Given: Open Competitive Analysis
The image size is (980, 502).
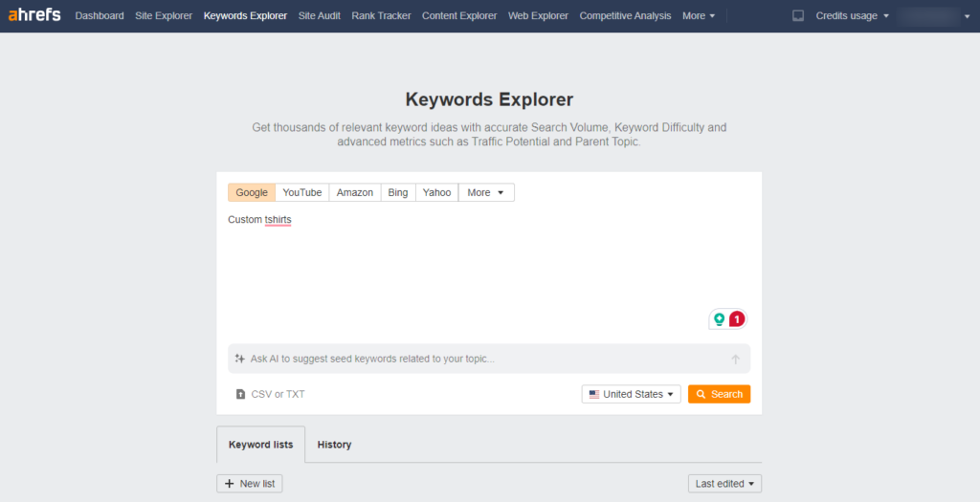Looking at the screenshot, I should pyautogui.click(x=625, y=15).
